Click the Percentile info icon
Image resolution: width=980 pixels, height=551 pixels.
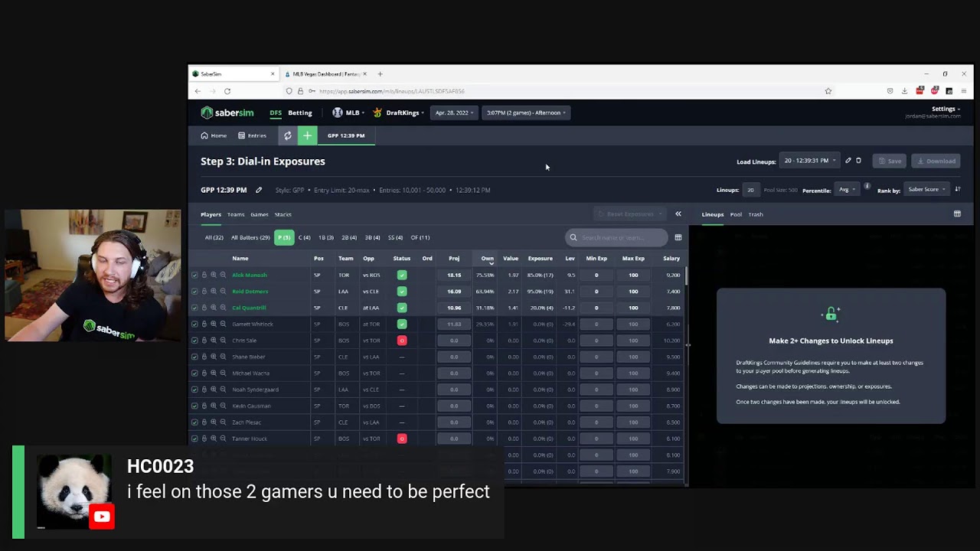click(x=867, y=186)
